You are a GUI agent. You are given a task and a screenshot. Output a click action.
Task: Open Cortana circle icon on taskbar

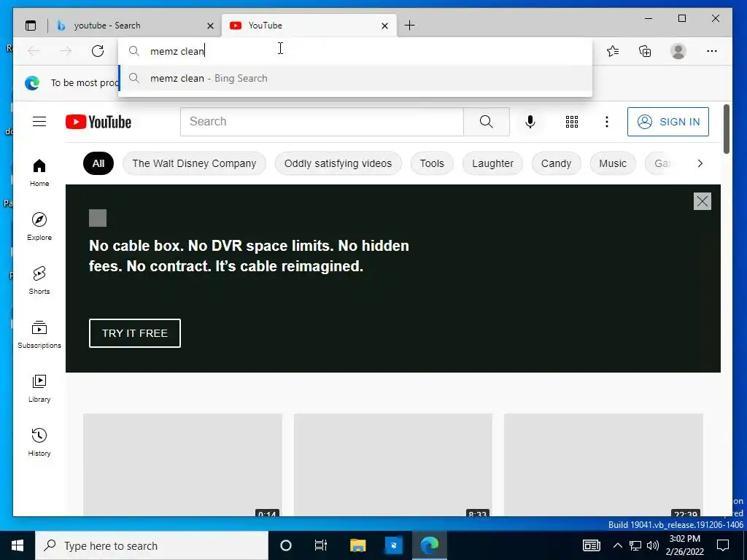click(x=286, y=545)
